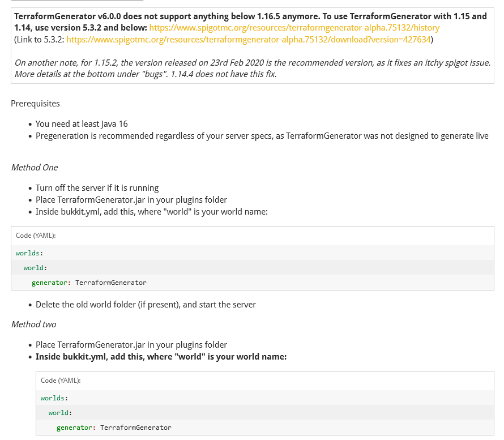Viewport: 504px width, 440px height.
Task: Click the non-bold 'Inside bukkit.yml' bullet in Method One
Action: coord(151,212)
